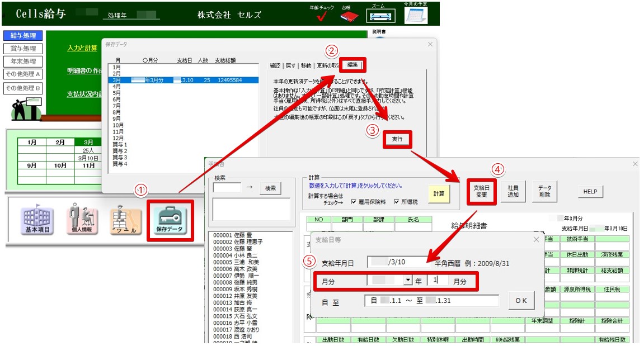Viewport: 644px width, 346px height.
Task: Select 賞与処理 in the left menu
Action: [23, 49]
